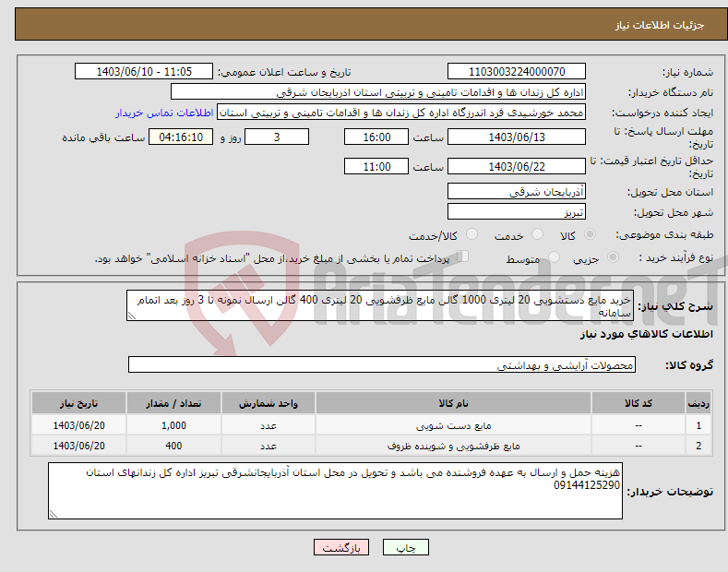Select the جزیی purchase type radio
This screenshot has height=572, width=728.
pyautogui.click(x=613, y=257)
